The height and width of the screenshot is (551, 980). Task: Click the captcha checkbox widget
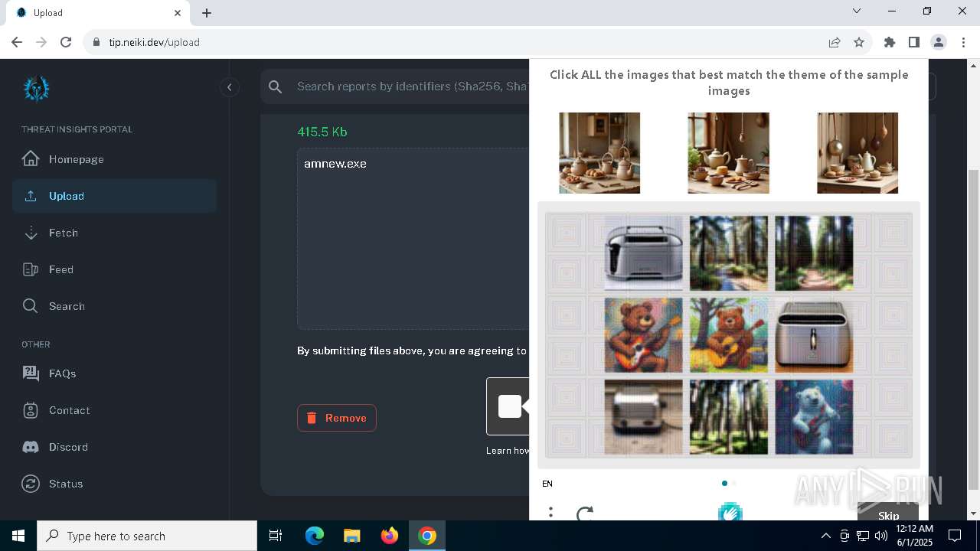click(x=510, y=406)
